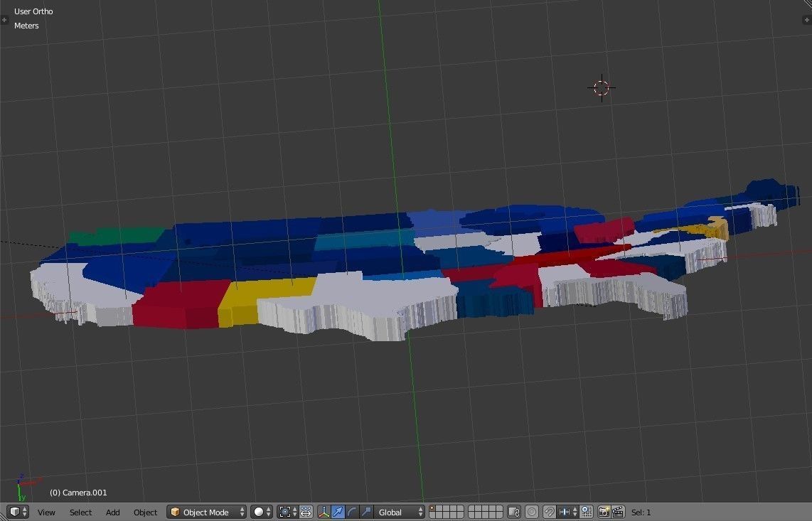Select the rotate manipulator arc icon
Image resolution: width=812 pixels, height=521 pixels.
pos(352,512)
